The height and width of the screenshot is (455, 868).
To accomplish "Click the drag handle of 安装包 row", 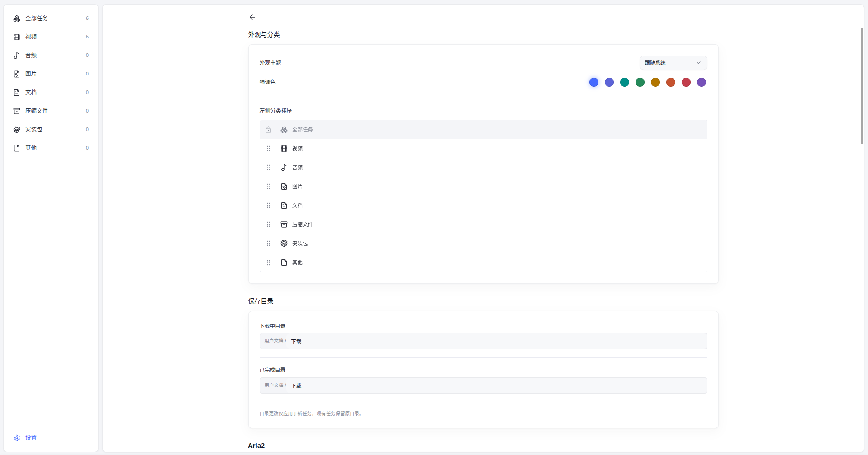I will 269,244.
